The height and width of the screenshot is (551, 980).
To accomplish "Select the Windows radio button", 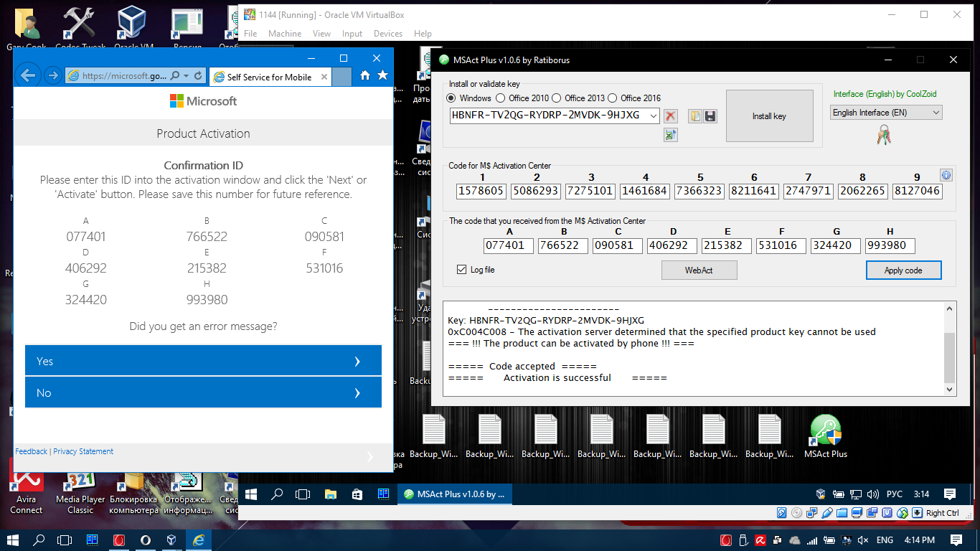I will click(x=451, y=98).
